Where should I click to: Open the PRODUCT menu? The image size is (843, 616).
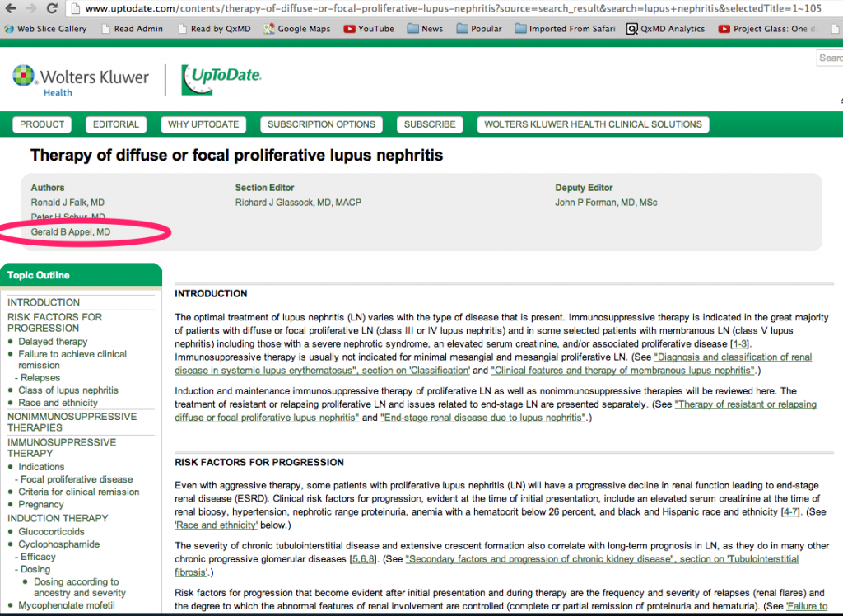42,124
